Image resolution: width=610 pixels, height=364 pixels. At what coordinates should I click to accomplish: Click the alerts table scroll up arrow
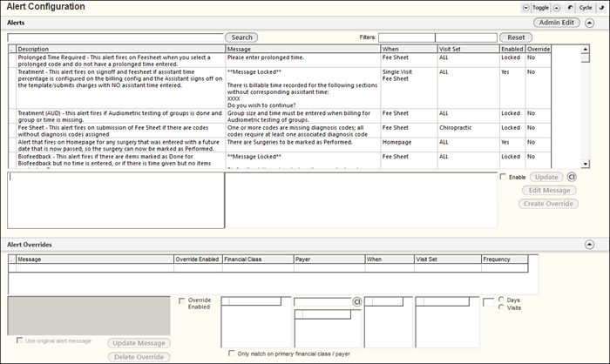coord(585,49)
